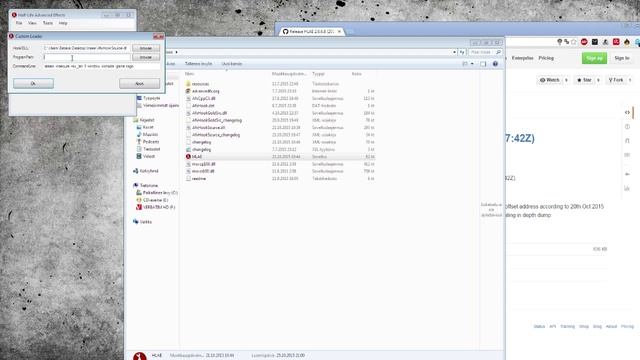Open Viimeisimmät sijainnit in Explorer sidebar

[161, 106]
